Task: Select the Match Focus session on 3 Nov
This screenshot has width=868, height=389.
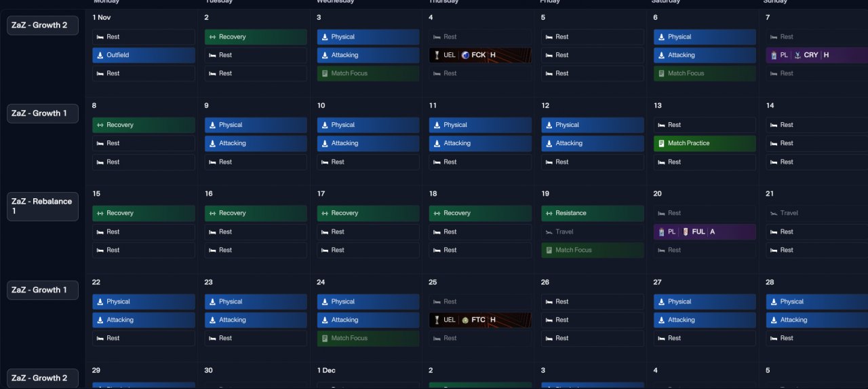Action: coord(368,73)
